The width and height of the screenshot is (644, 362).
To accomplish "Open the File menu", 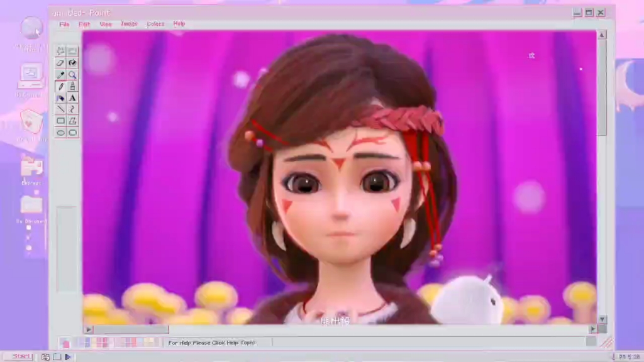I will (64, 25).
